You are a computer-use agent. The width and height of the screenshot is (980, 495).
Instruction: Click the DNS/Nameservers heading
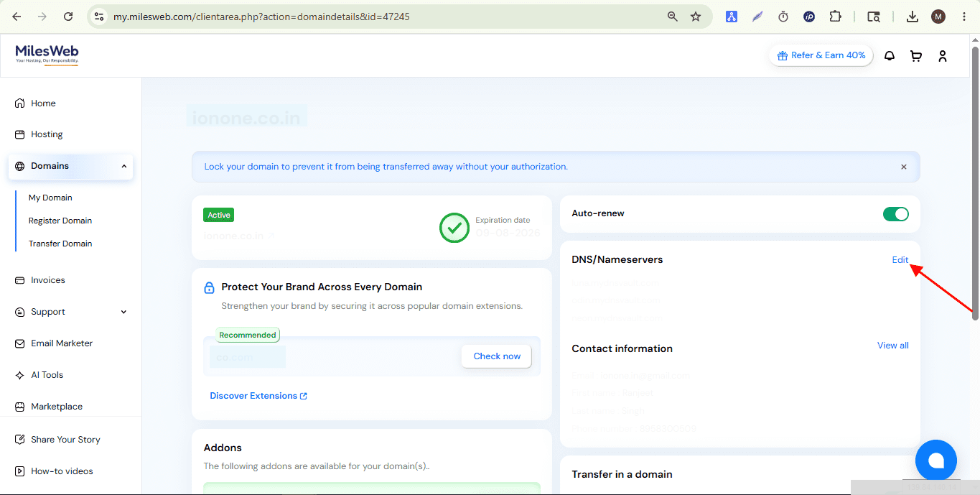(617, 259)
